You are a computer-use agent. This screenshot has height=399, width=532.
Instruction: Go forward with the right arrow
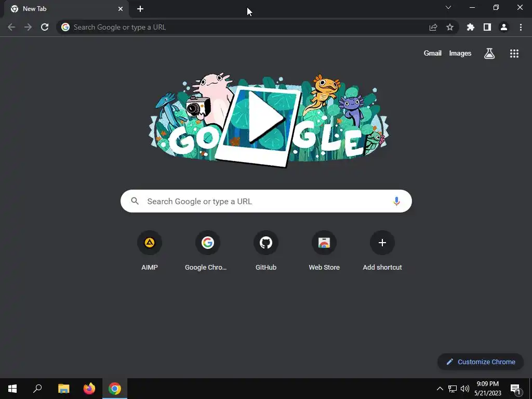(x=28, y=27)
